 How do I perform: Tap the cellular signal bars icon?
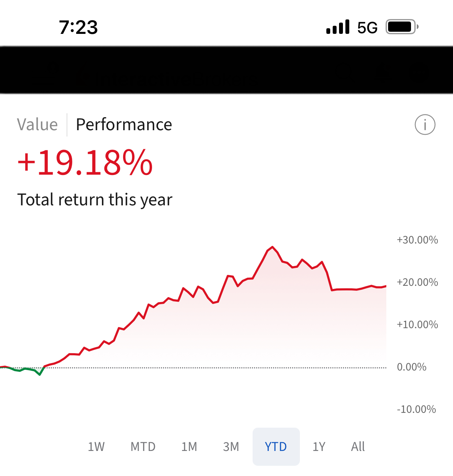[338, 27]
